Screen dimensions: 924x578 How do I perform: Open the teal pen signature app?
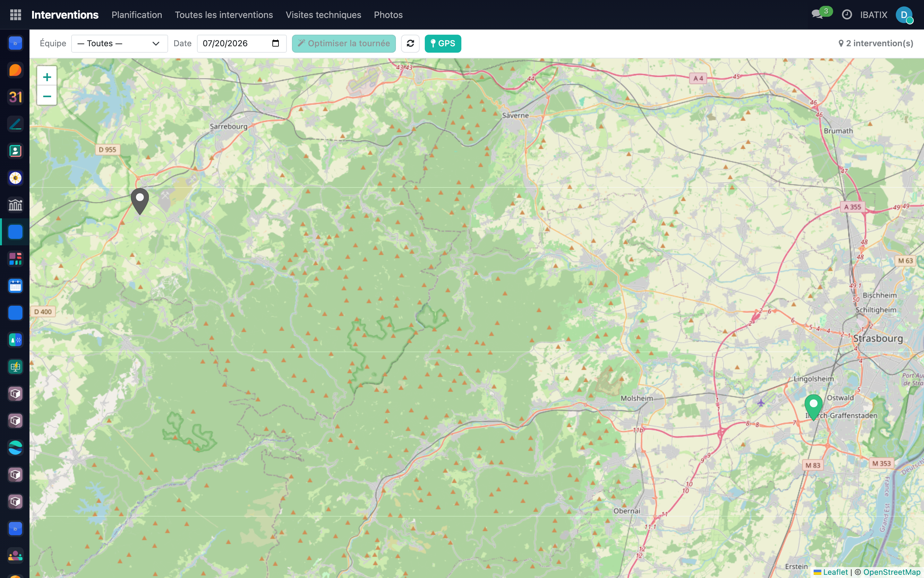click(15, 124)
